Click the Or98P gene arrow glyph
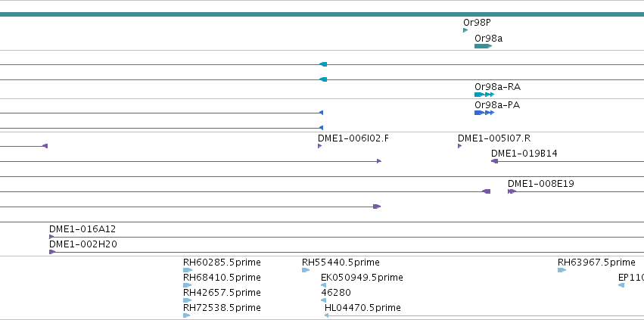This screenshot has height=320, width=644. (465, 30)
